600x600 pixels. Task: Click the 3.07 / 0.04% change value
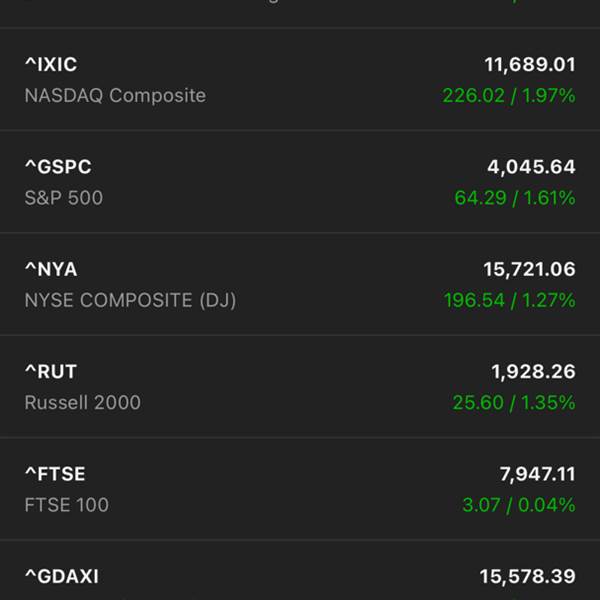pyautogui.click(x=519, y=505)
